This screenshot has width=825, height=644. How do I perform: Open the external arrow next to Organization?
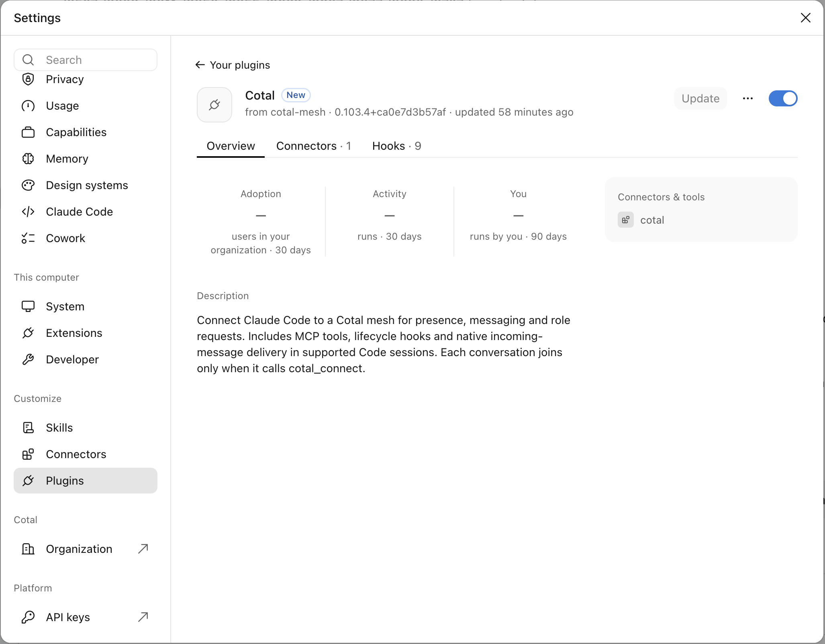point(143,549)
